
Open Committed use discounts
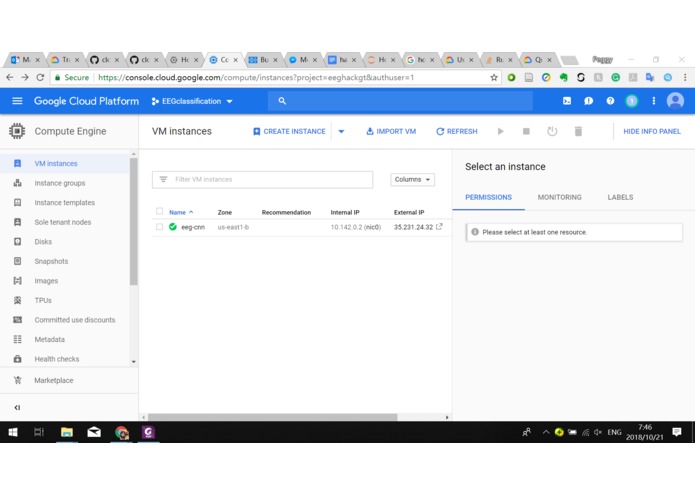point(65,319)
